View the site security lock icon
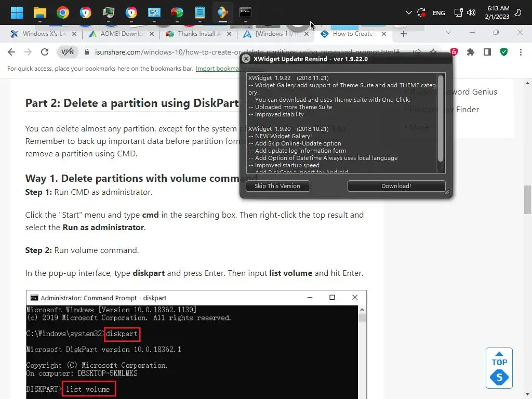This screenshot has height=399, width=532. tap(87, 52)
